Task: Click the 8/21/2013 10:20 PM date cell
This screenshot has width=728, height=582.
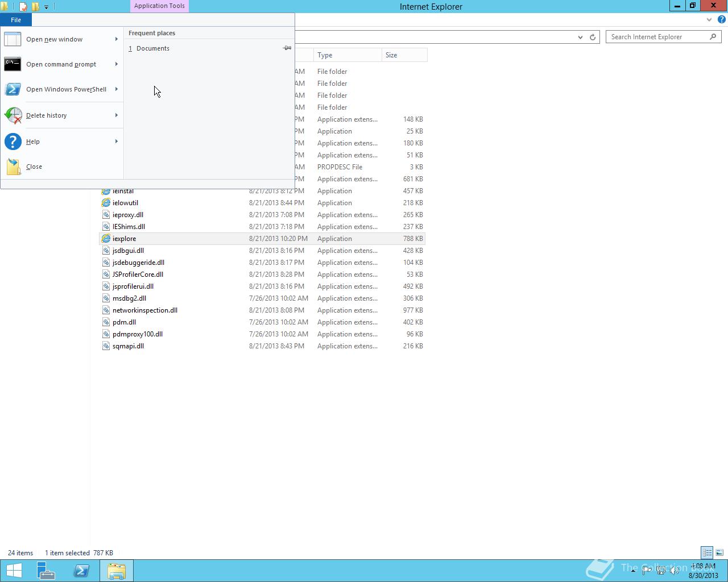Action: click(x=278, y=239)
